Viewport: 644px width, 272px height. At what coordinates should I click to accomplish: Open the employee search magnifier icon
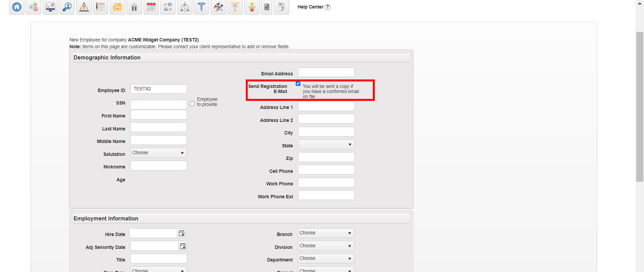[x=67, y=7]
